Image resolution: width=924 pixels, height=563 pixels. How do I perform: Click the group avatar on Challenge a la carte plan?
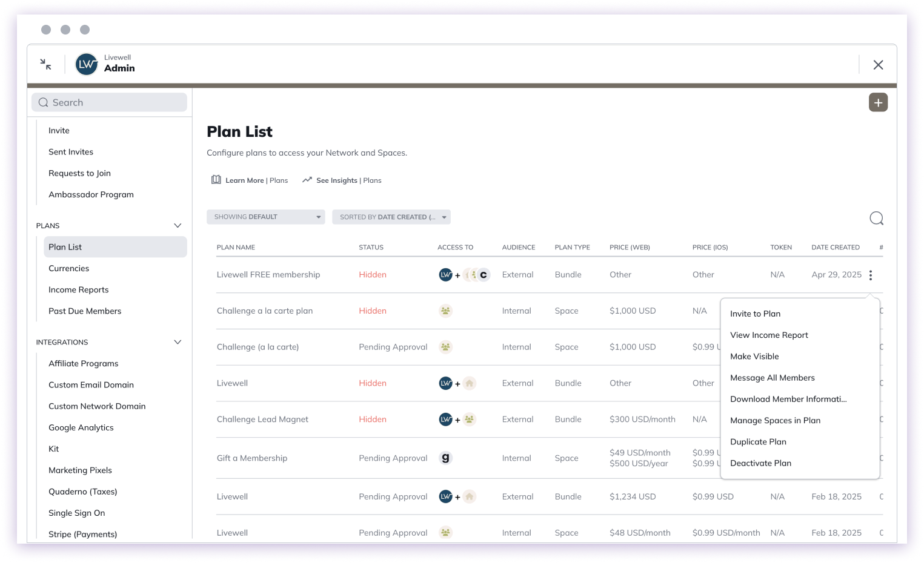tap(445, 311)
